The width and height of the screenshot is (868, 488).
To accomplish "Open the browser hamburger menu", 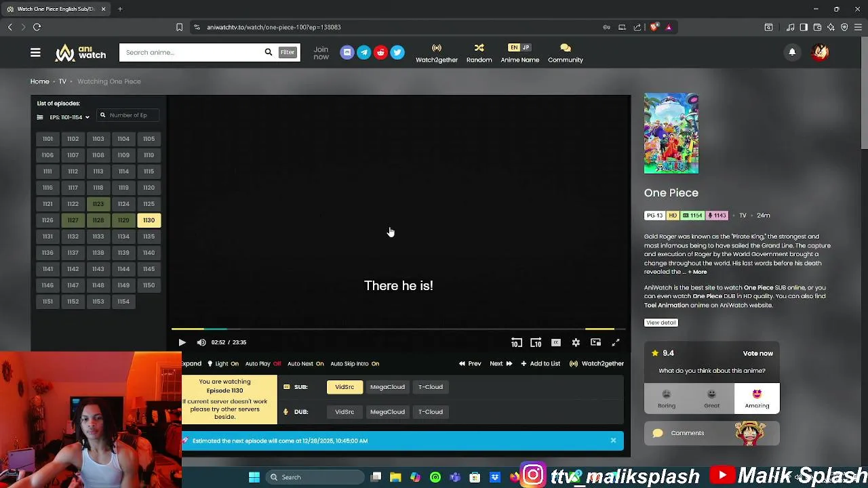I will tap(858, 27).
